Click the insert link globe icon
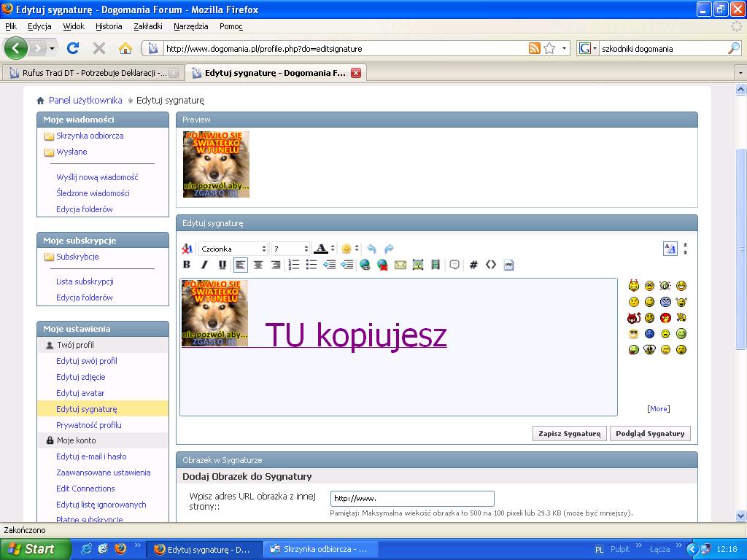747x560 pixels. pos(365,265)
